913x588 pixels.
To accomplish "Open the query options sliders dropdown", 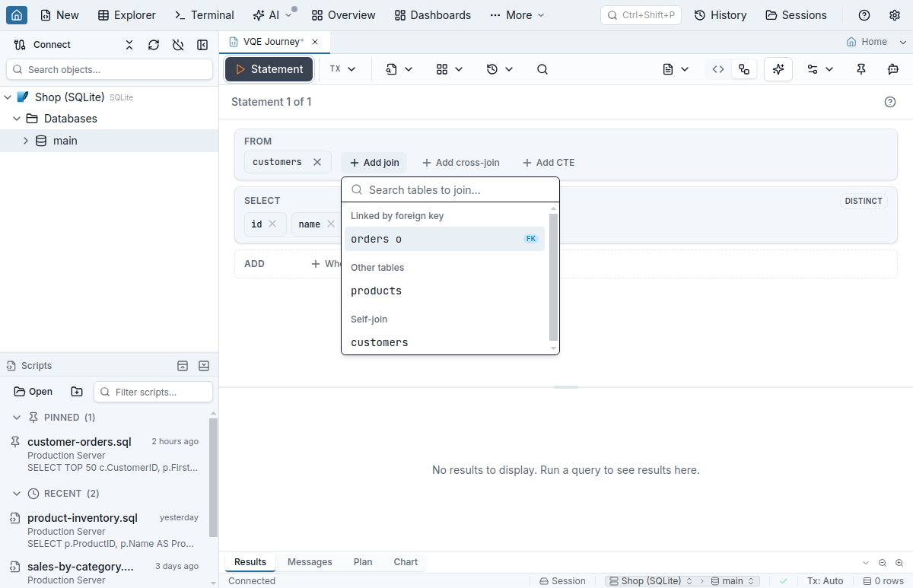I will [820, 69].
